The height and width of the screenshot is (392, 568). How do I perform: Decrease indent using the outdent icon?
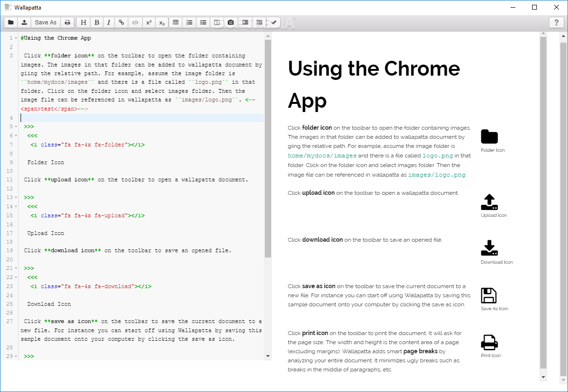260,22
